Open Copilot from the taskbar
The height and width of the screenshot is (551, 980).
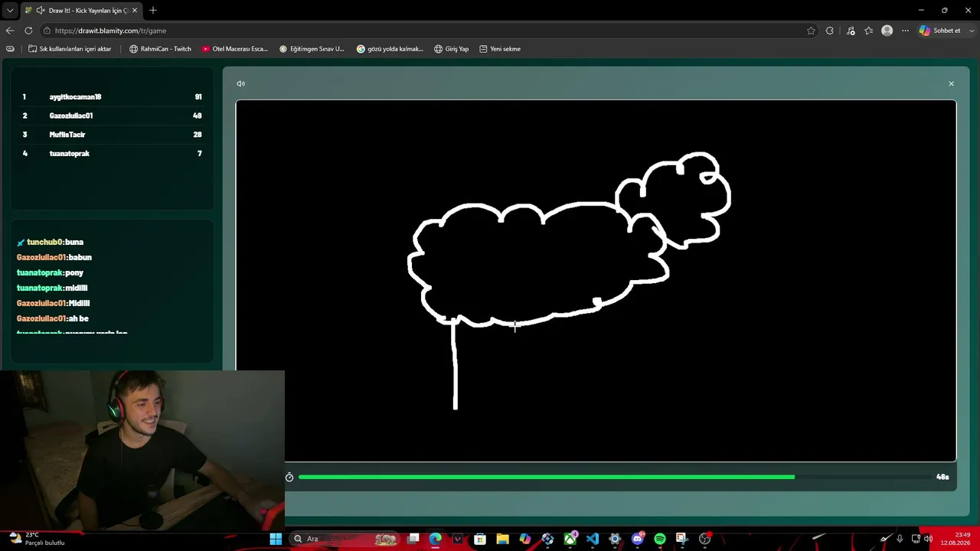click(525, 539)
